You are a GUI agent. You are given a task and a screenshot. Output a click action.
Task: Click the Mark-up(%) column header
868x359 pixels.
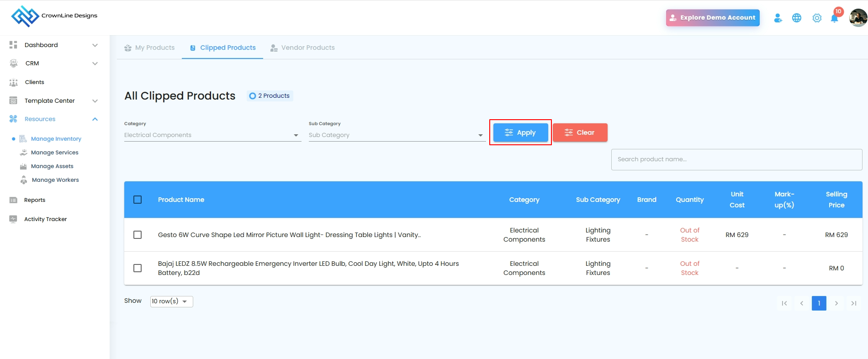click(x=784, y=200)
